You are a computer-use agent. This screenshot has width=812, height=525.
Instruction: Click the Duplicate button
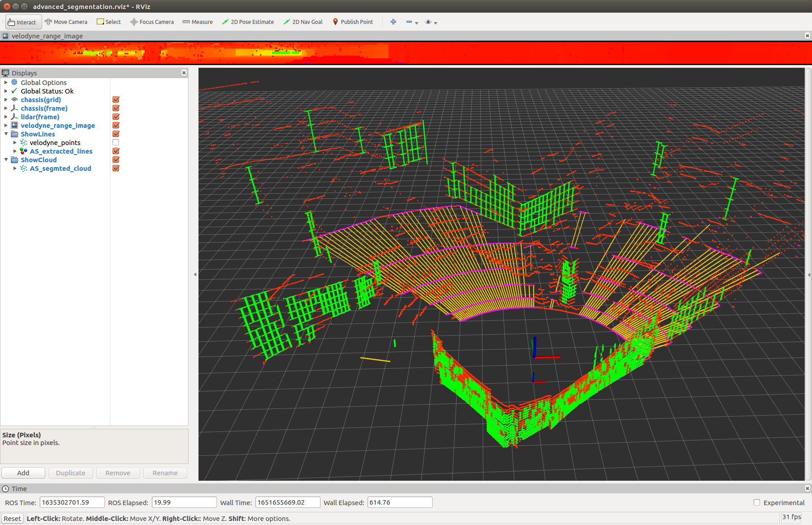point(71,473)
